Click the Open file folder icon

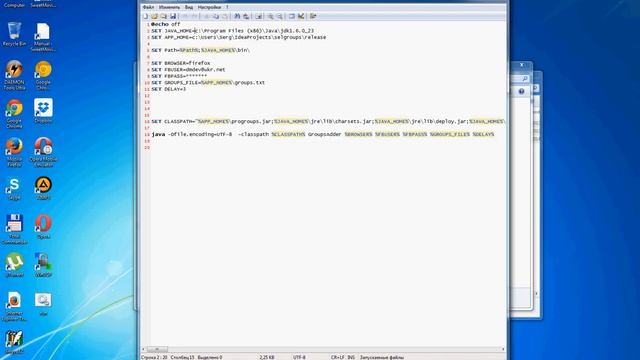click(x=154, y=16)
